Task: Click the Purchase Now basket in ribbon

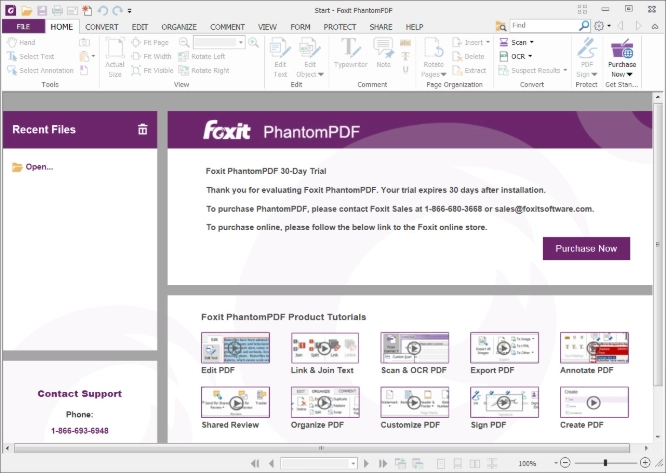Action: [x=622, y=58]
